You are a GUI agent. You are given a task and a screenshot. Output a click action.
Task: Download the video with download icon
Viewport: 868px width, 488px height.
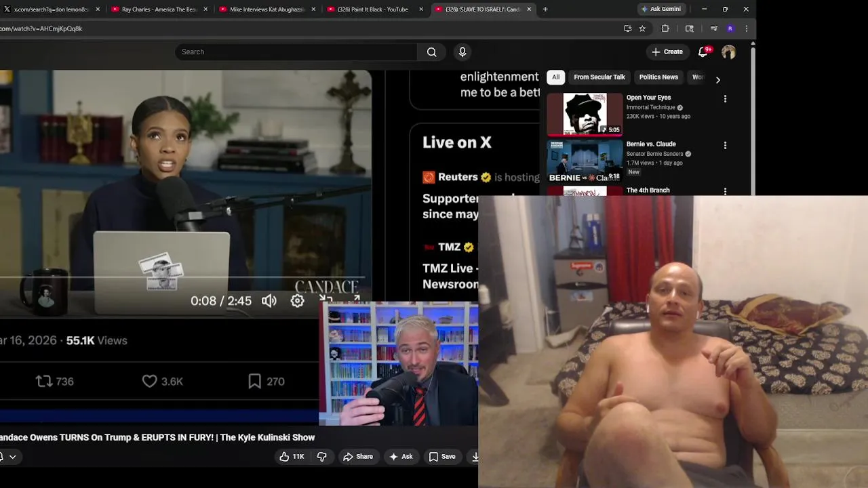click(475, 457)
